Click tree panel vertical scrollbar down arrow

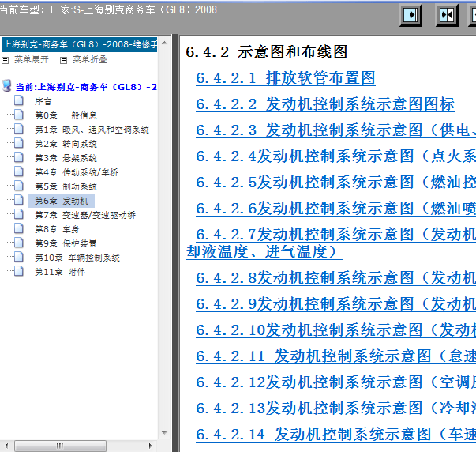tap(164, 433)
